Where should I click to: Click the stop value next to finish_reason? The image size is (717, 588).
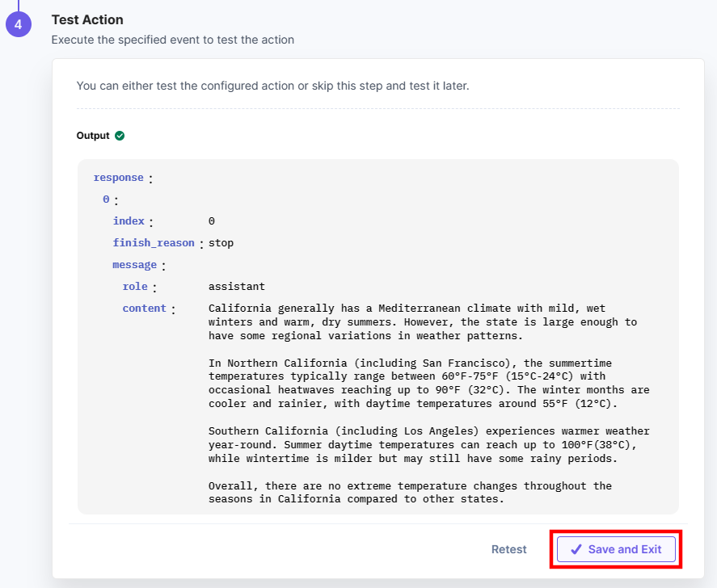point(221,241)
